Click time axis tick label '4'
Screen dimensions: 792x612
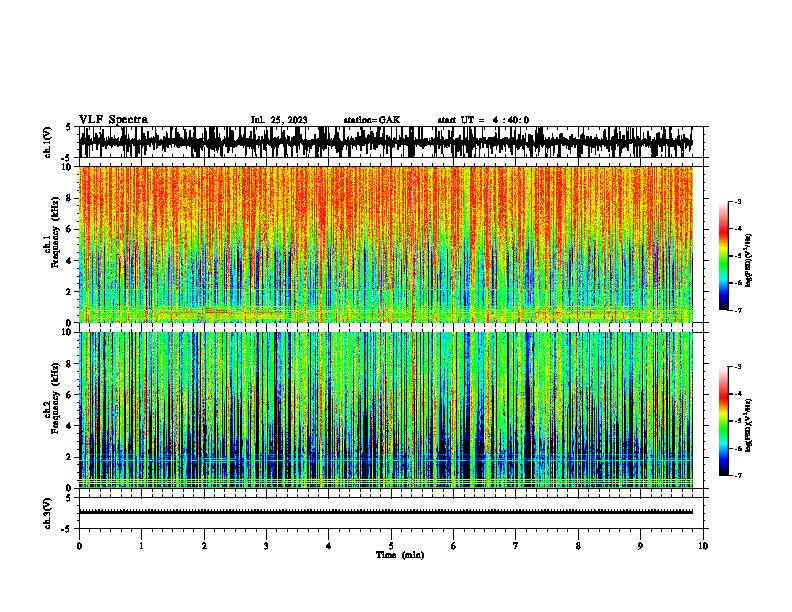coord(328,546)
